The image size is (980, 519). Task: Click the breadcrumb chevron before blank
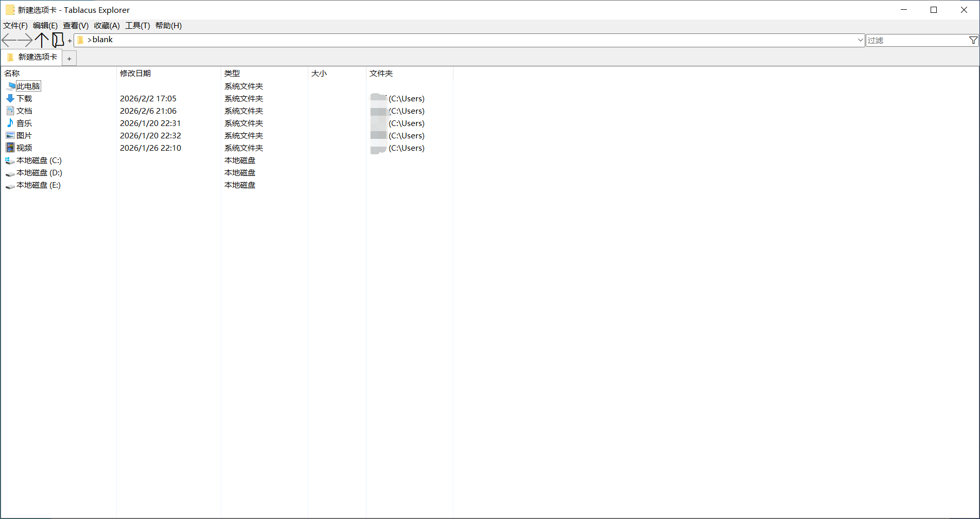click(x=90, y=40)
